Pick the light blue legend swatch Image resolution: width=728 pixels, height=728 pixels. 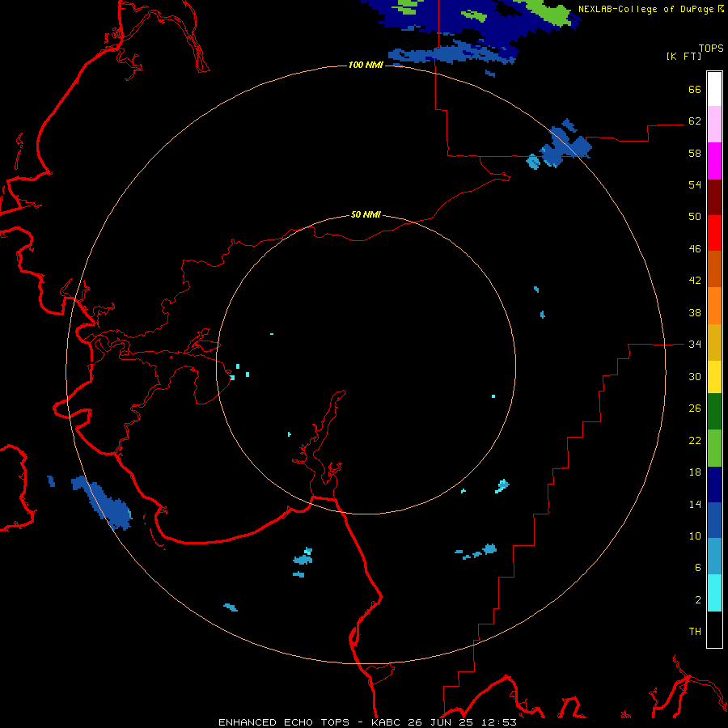(714, 557)
